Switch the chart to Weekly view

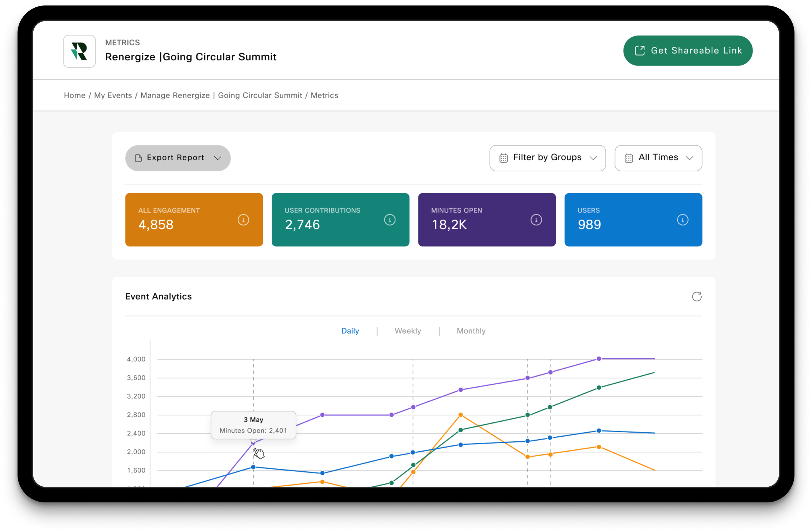point(407,331)
